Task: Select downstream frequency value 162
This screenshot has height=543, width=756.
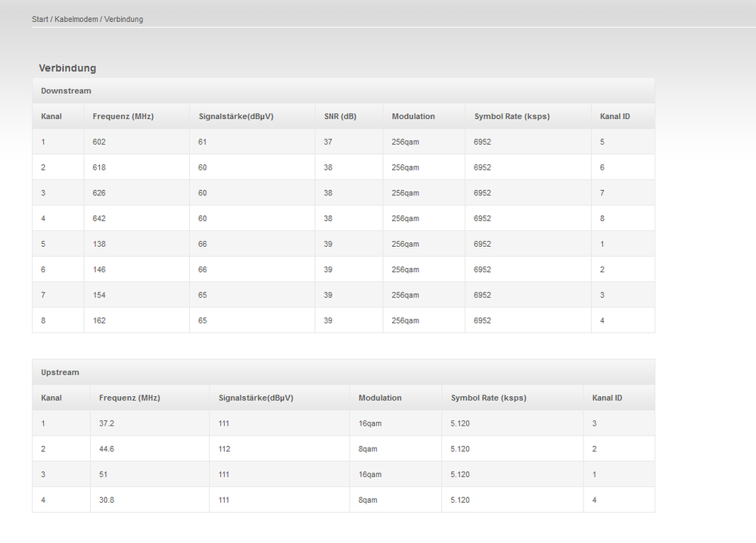Action: point(99,320)
